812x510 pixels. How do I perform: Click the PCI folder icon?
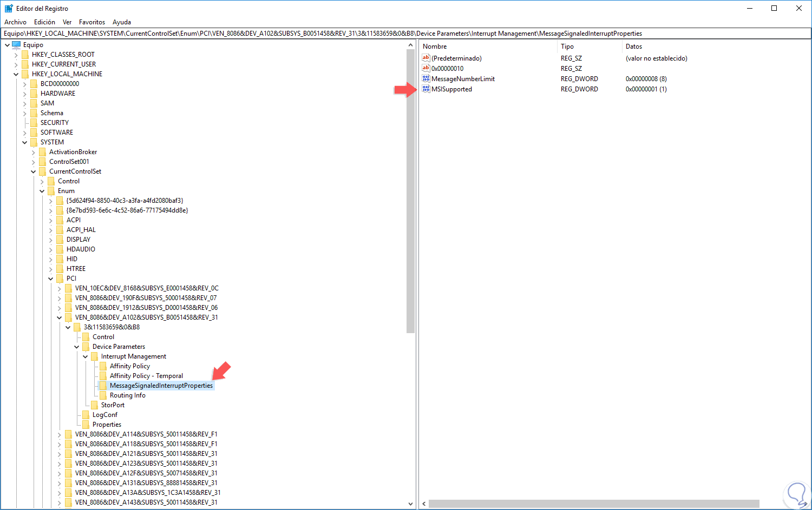click(60, 279)
